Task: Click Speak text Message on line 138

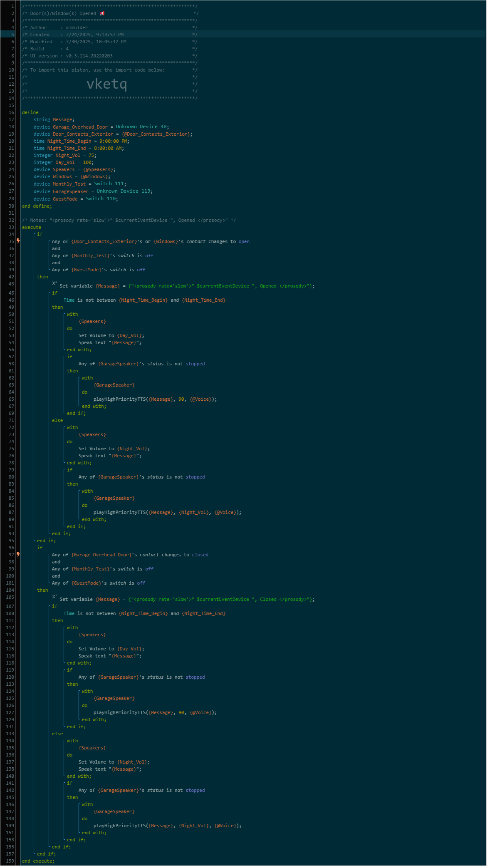Action: 110,769
